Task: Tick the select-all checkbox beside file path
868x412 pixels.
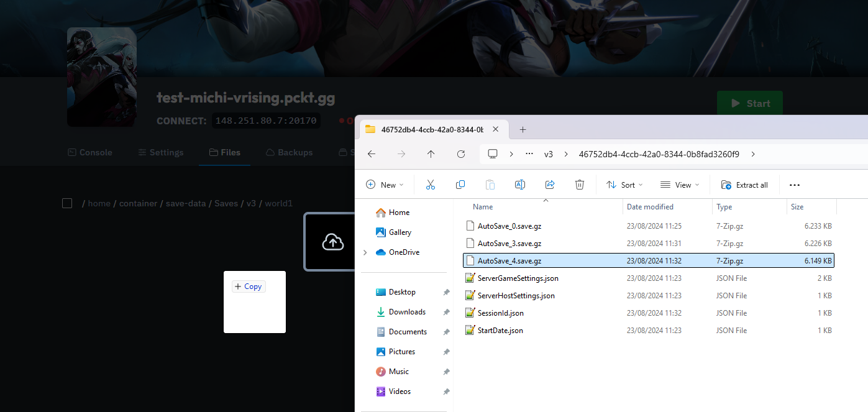Action: (67, 203)
